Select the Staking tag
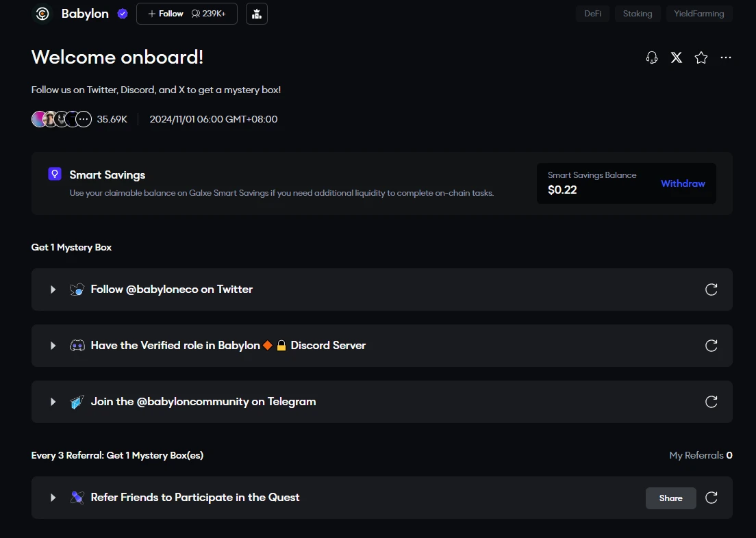Viewport: 756px width, 538px height. click(x=637, y=14)
